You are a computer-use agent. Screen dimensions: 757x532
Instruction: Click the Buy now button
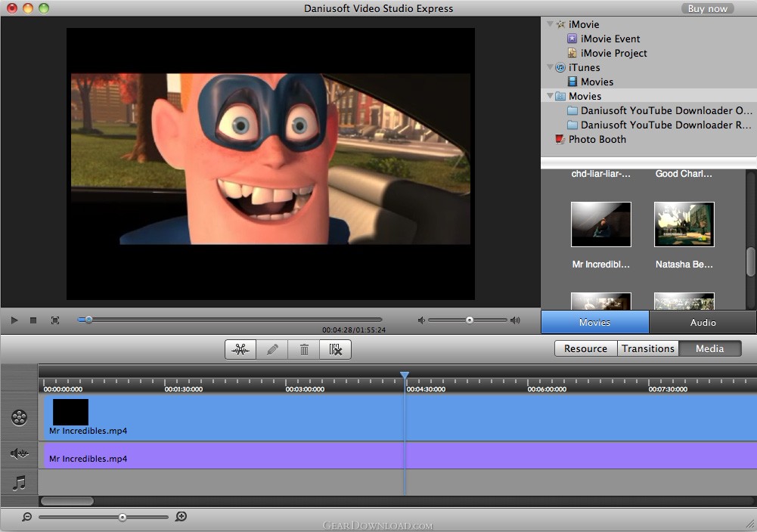(x=707, y=8)
